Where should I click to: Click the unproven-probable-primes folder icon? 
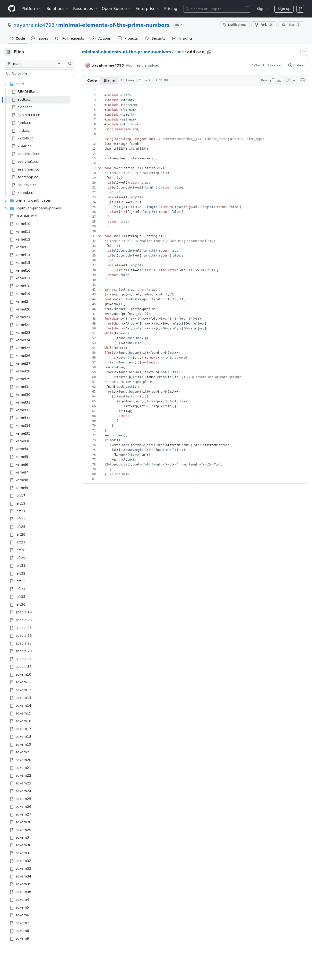pos(11,208)
